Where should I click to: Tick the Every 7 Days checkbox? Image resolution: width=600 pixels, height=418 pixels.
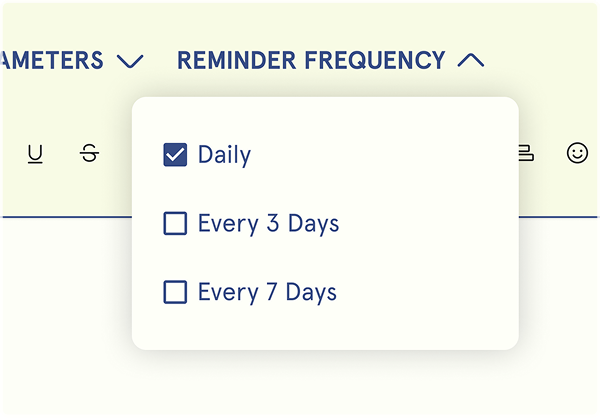[x=175, y=292]
